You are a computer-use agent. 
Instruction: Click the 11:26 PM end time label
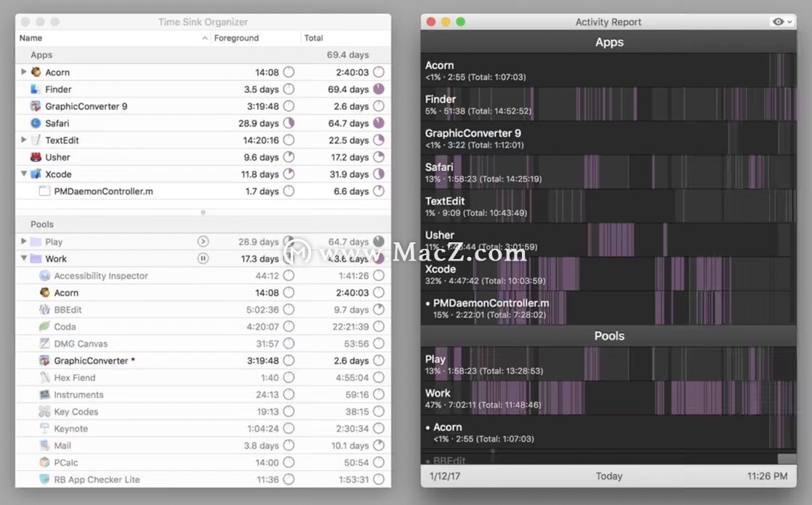767,476
